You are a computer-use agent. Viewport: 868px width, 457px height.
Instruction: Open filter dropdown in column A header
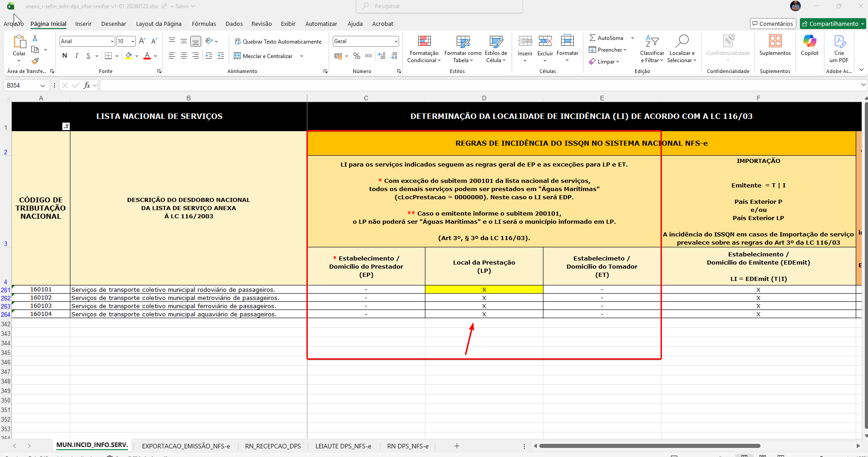coord(66,127)
